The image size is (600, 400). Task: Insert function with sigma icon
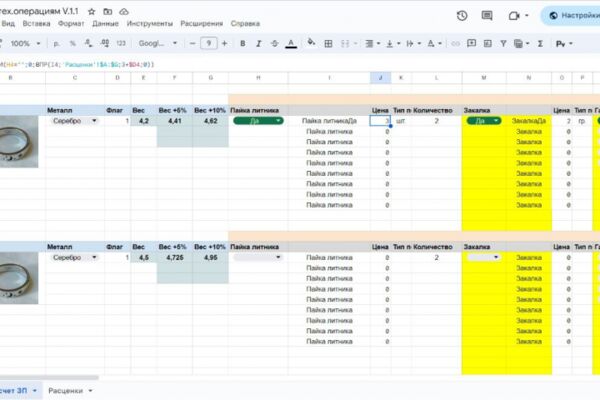pyautogui.click(x=540, y=44)
